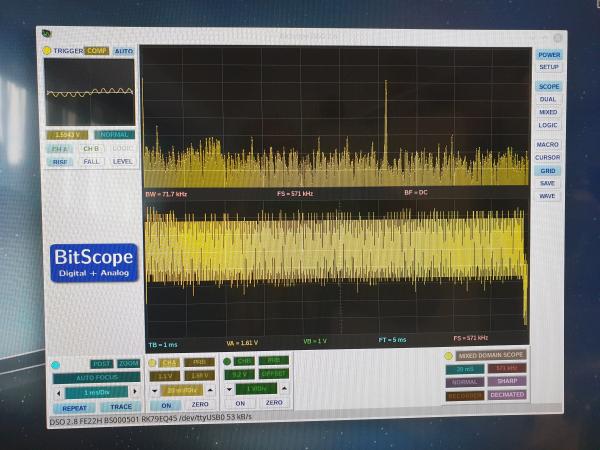
Task: Click the NORMAL display mode selector in scope panel
Action: coord(465,382)
